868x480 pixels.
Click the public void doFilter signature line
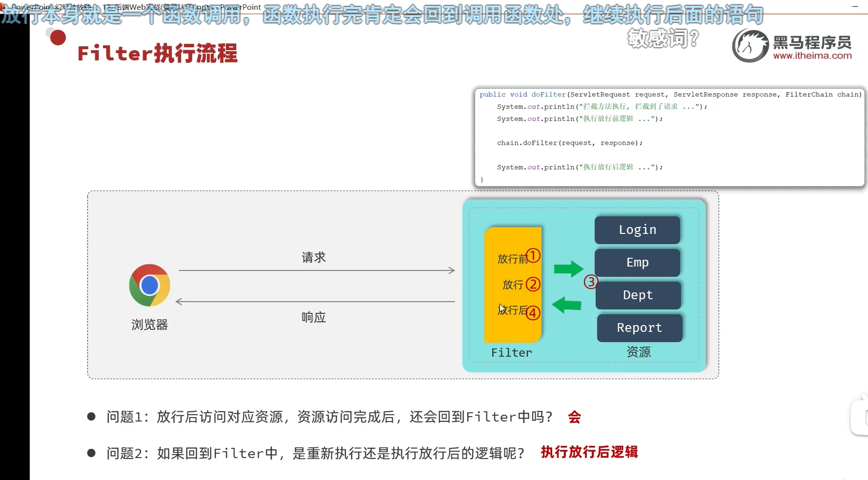tap(670, 95)
